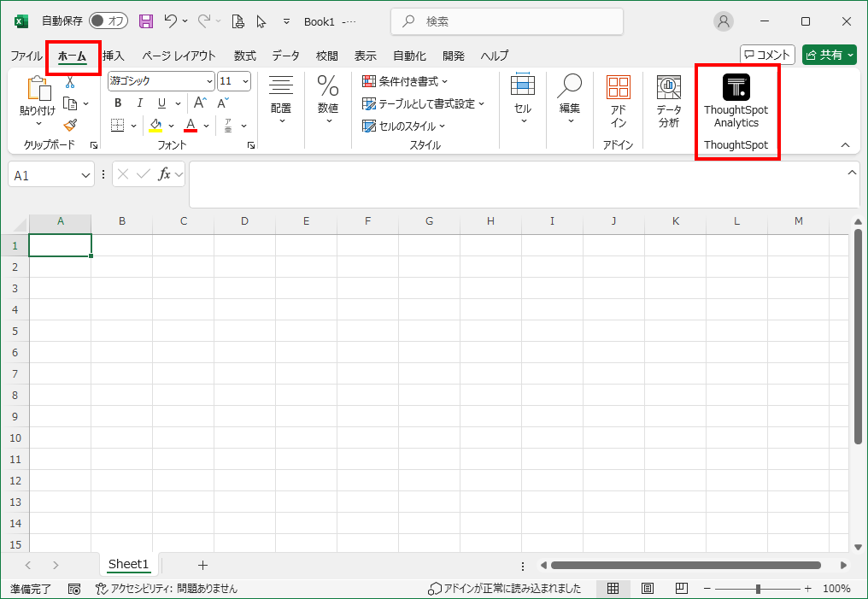Image resolution: width=868 pixels, height=599 pixels.
Task: Click the zoom slider handle
Action: [758, 589]
